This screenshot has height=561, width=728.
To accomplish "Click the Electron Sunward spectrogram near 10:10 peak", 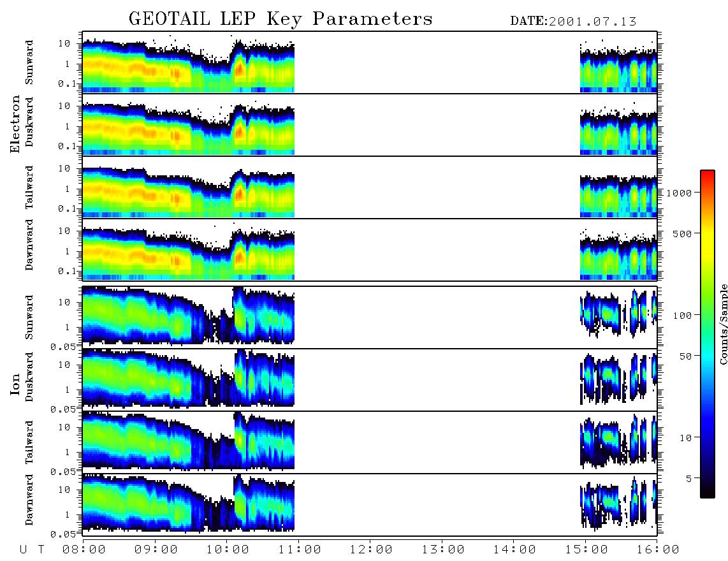I will tap(239, 68).
